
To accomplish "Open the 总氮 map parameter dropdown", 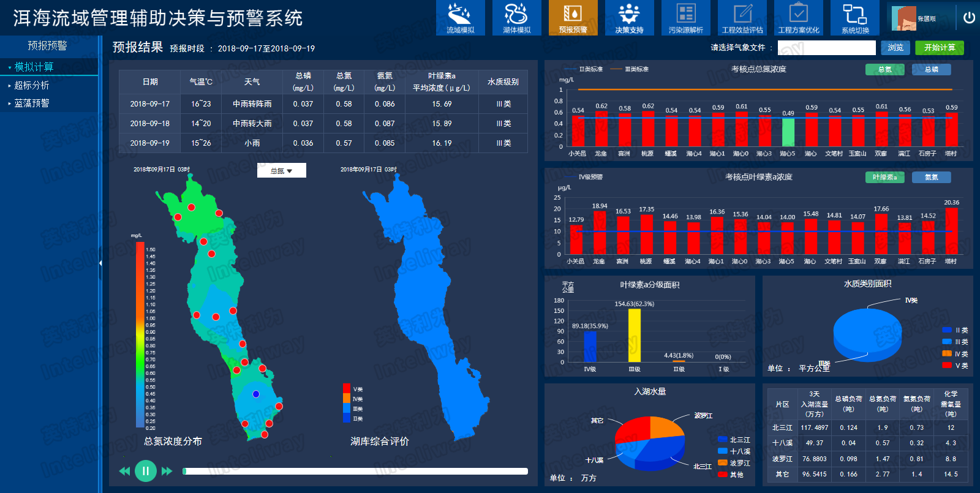I will 281,171.
